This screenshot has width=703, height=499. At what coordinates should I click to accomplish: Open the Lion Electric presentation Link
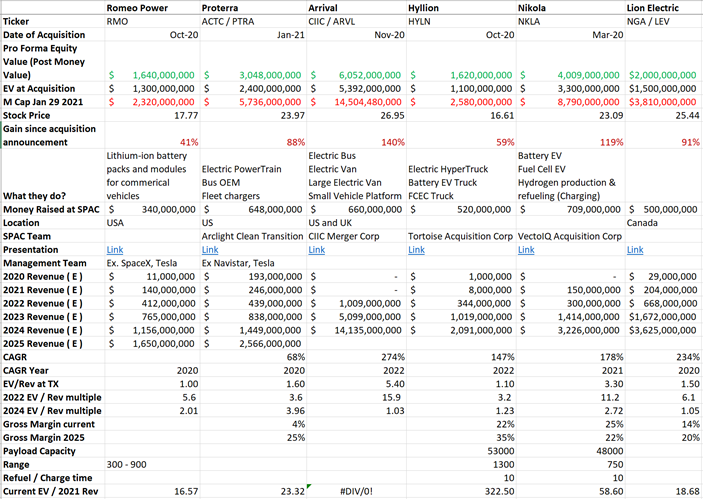(x=635, y=250)
